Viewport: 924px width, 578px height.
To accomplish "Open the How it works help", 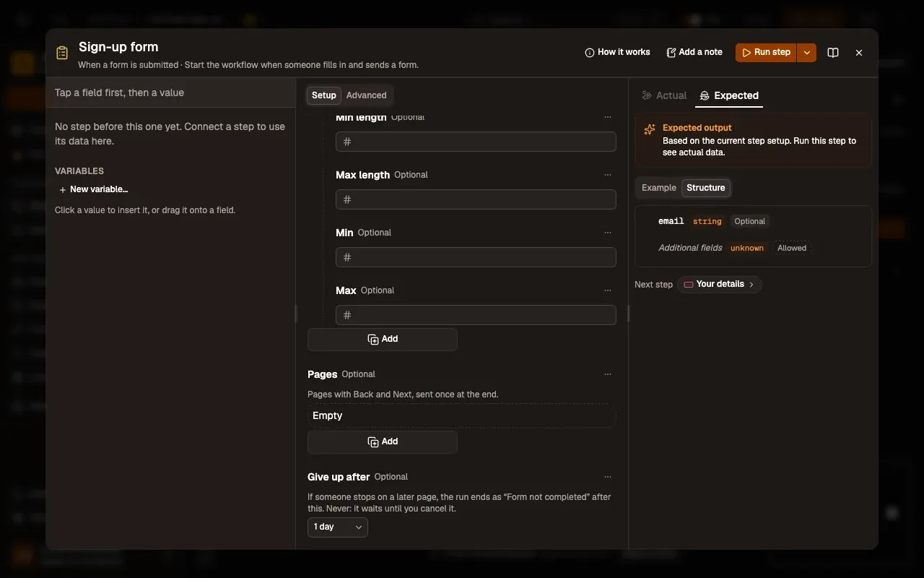I will click(617, 52).
